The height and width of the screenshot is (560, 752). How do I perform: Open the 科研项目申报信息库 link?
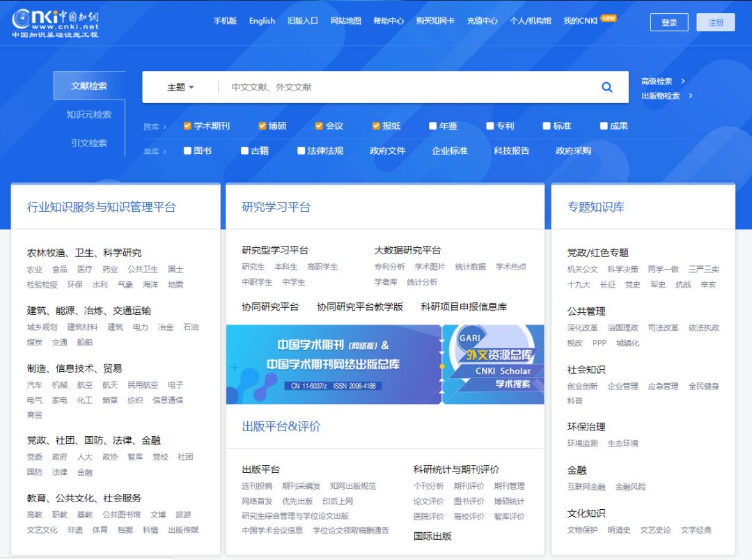coord(464,306)
